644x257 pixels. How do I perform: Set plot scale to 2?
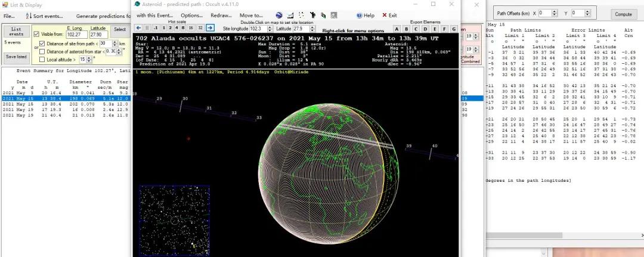click(x=170, y=28)
